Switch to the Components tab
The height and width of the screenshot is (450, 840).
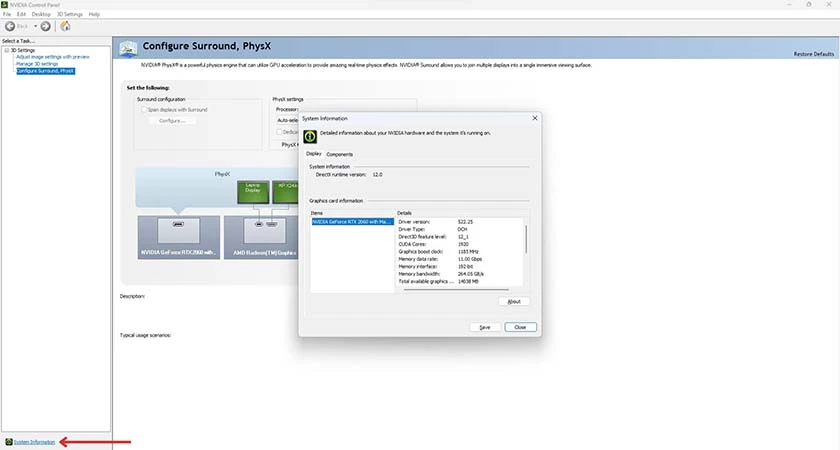click(340, 154)
